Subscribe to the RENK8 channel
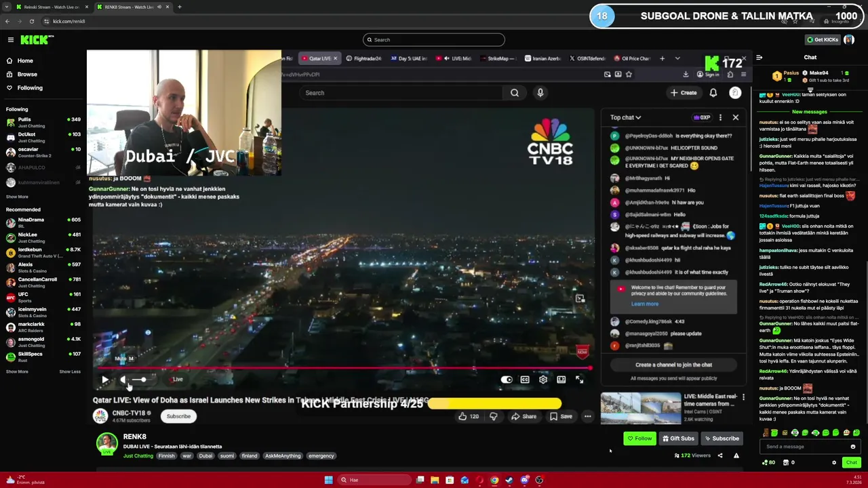 (722, 439)
